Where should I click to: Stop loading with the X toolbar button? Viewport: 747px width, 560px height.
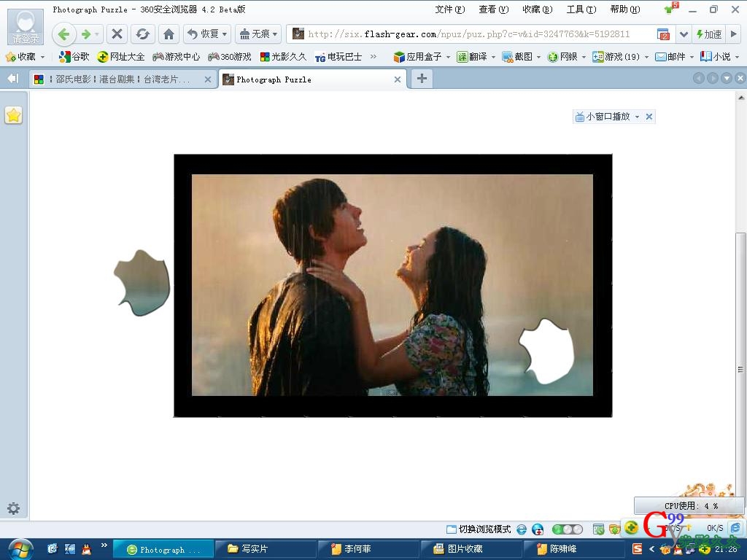pyautogui.click(x=117, y=34)
